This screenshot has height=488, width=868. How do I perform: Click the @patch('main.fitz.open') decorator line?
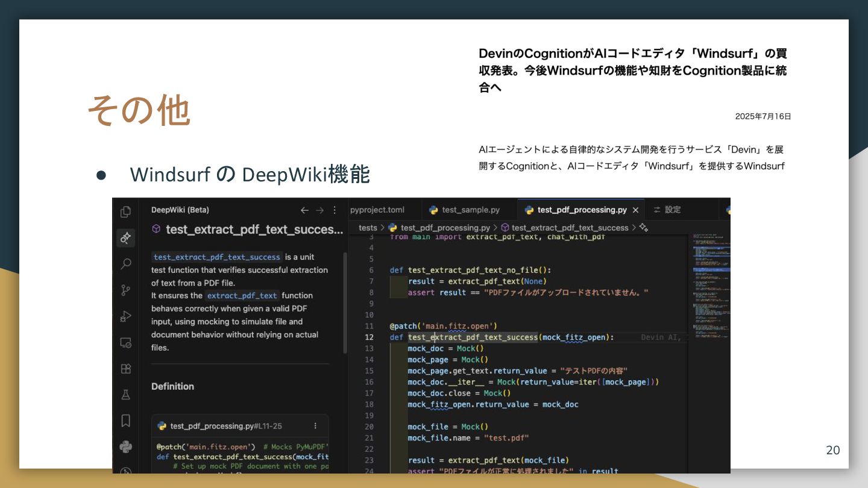click(x=443, y=326)
